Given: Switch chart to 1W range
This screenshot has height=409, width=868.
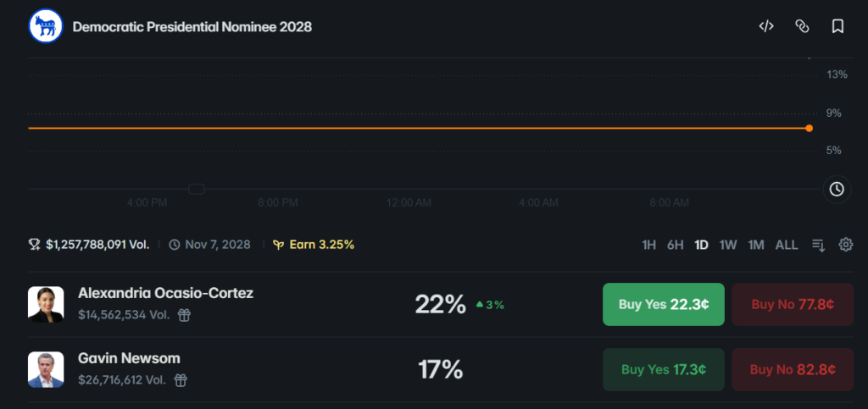Looking at the screenshot, I should tap(728, 245).
